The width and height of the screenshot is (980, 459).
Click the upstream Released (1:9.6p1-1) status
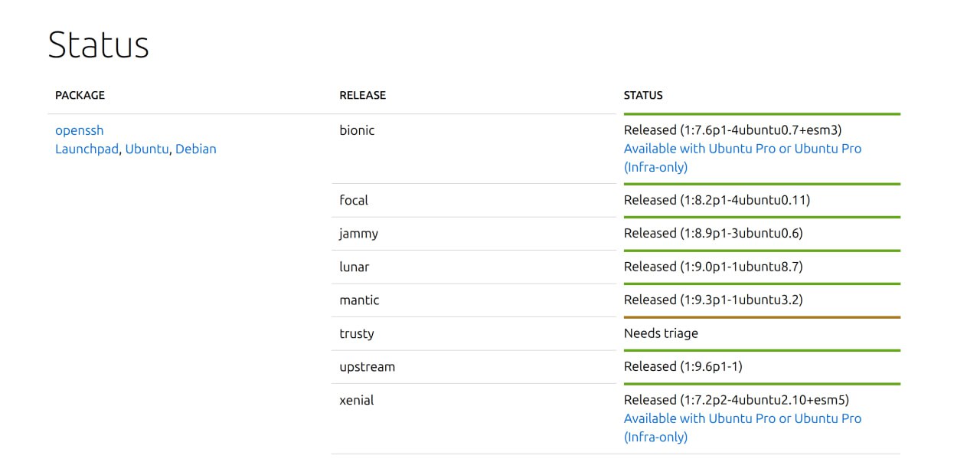click(x=683, y=366)
